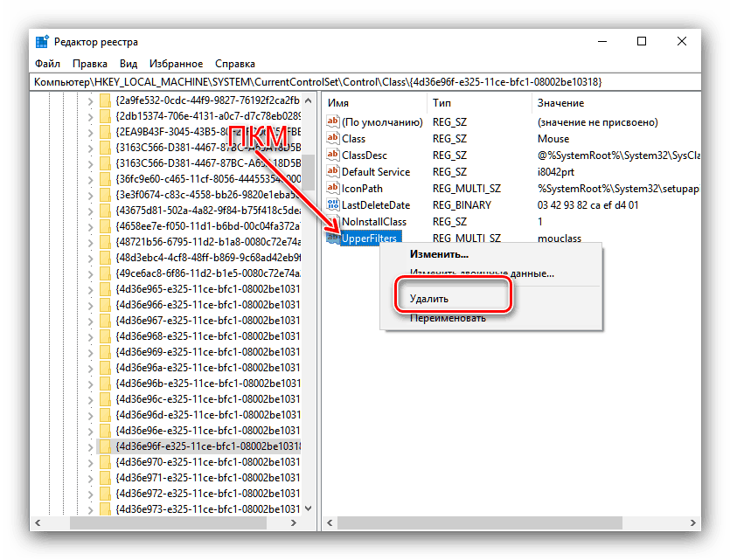730x560 pixels.
Task: Click folder icon of {4d36e96b-e325-11ce key
Action: (106, 384)
